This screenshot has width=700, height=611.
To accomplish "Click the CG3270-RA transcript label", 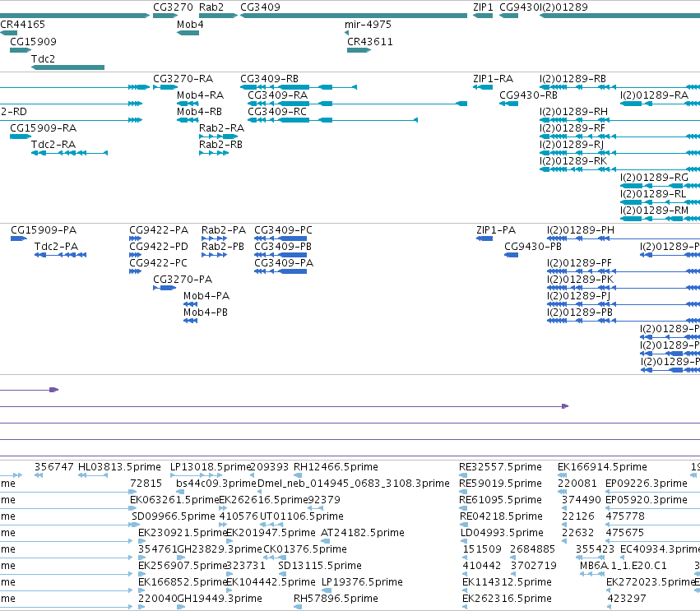I will pos(183,79).
